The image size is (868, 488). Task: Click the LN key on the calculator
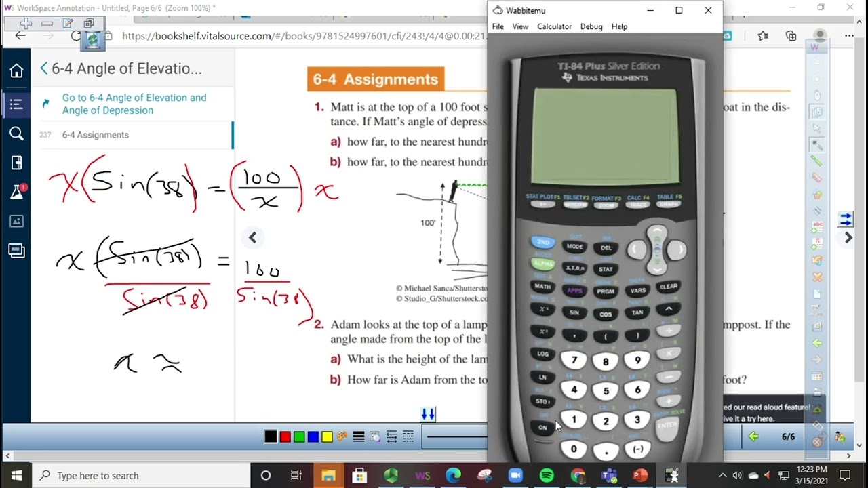point(542,377)
